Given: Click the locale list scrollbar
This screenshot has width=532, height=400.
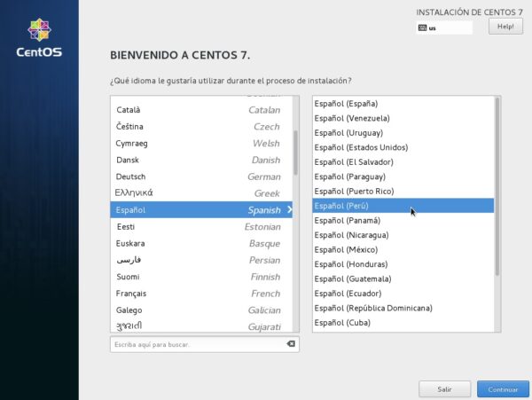Looking at the screenshot, I should point(497,186).
